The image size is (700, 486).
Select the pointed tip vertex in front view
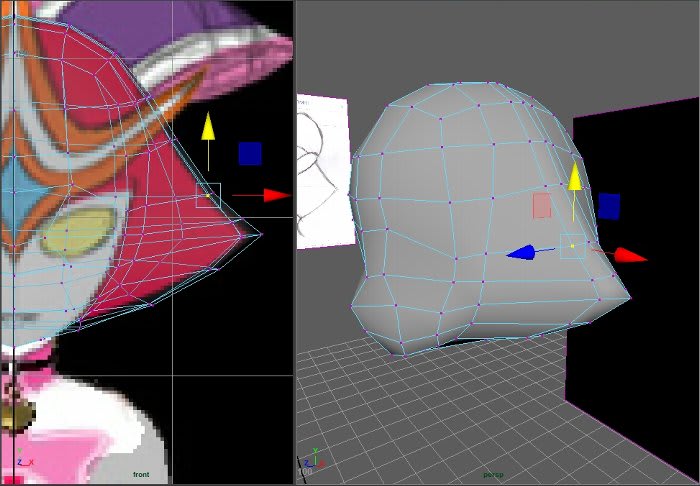tap(262, 234)
